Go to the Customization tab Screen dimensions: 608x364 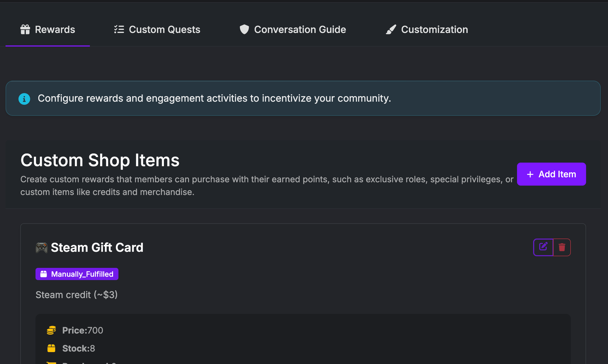434,30
